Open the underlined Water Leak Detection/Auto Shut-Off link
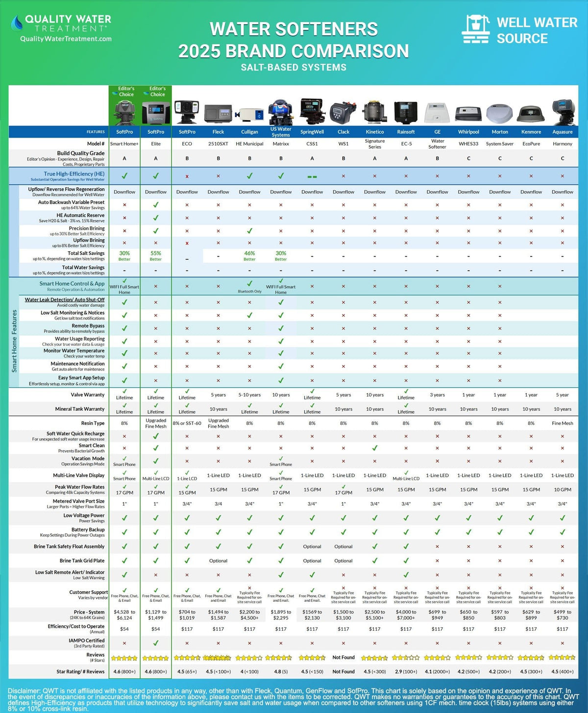Screen dimensions: 588x713 65,299
